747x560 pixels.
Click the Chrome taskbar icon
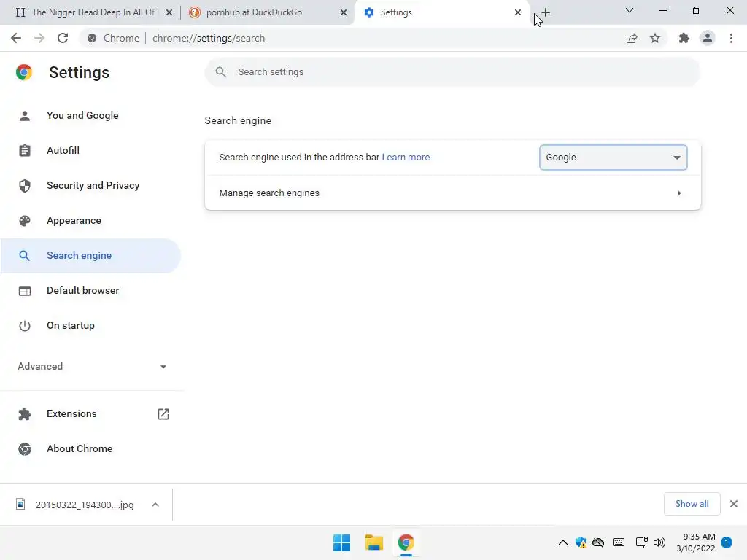point(406,542)
